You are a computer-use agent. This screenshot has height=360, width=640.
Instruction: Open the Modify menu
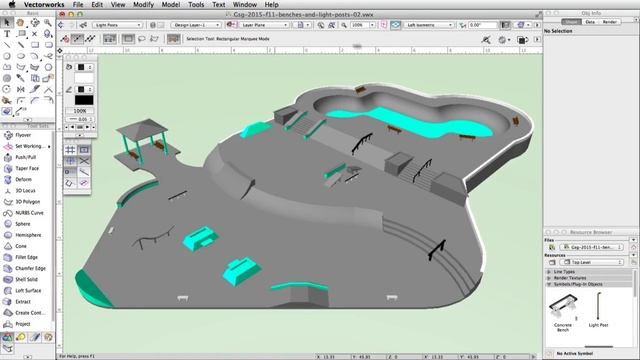pos(143,4)
